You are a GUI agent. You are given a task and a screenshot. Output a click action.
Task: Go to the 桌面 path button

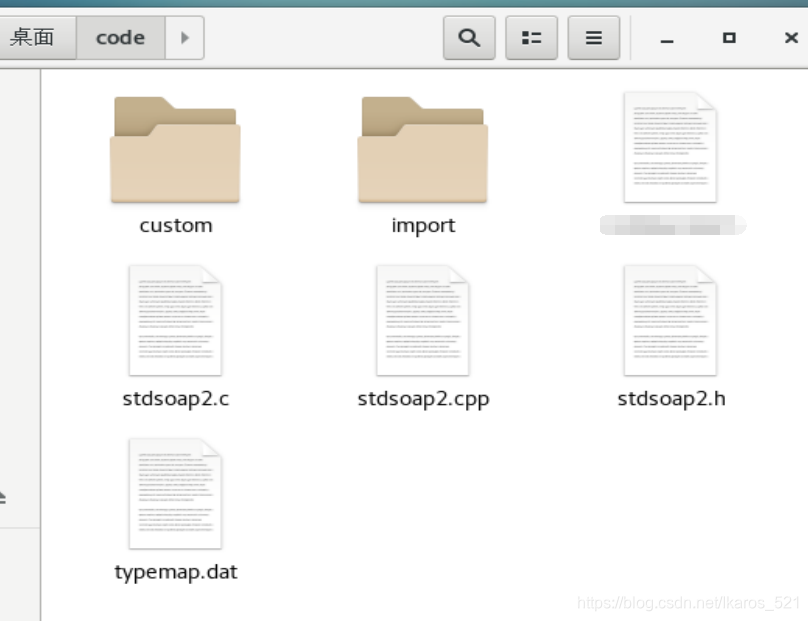36,38
